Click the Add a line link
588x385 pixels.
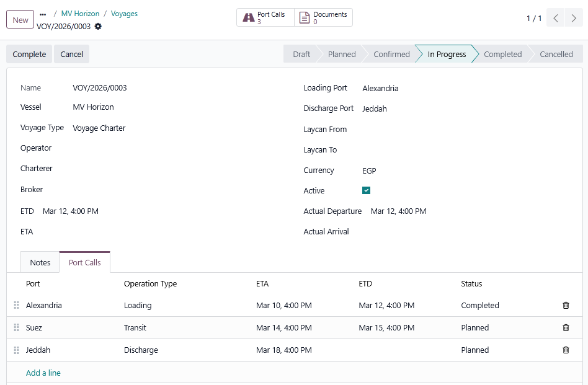(43, 373)
